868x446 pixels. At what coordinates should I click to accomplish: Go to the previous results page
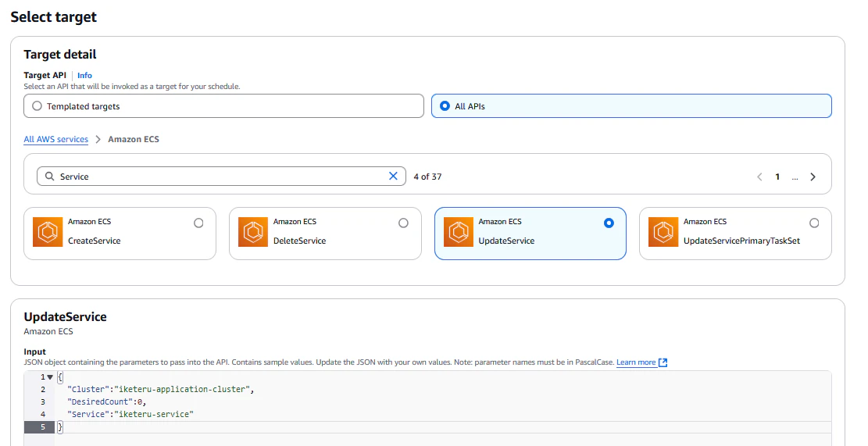pos(759,177)
